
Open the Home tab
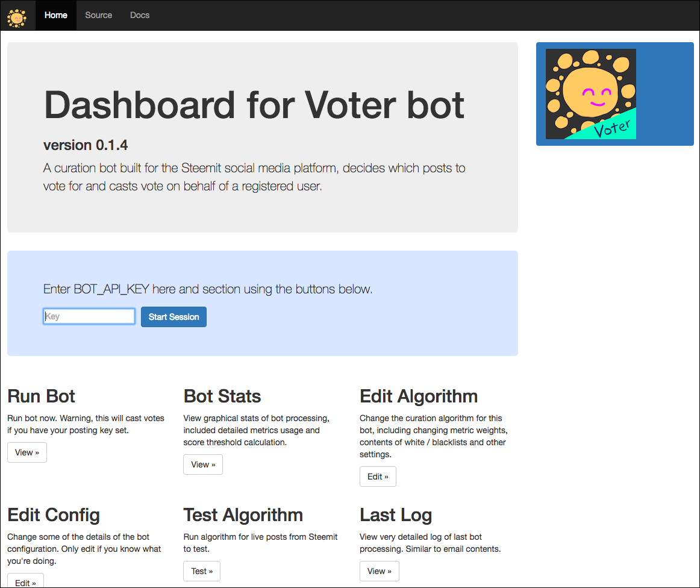pos(56,15)
